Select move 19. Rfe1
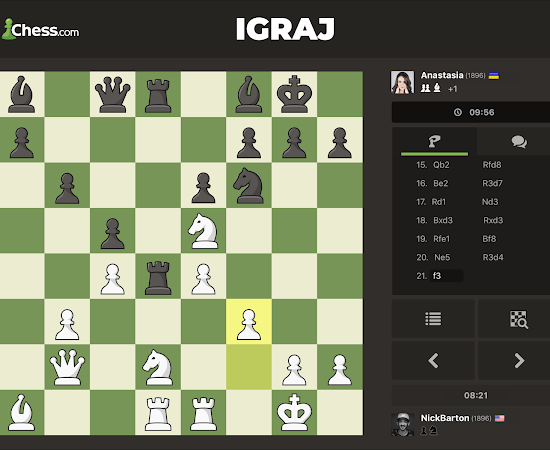 pyautogui.click(x=441, y=239)
